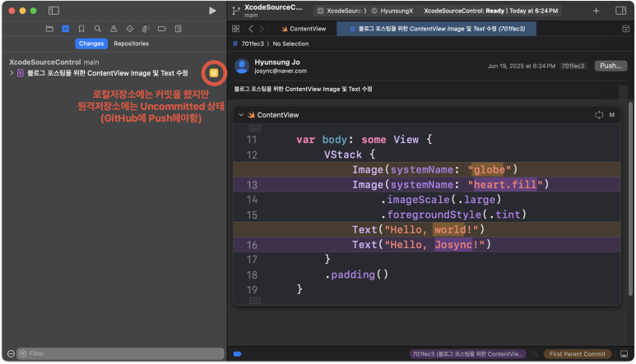636x364 pixels.
Task: Open the Report navigator icon
Action: [x=178, y=29]
